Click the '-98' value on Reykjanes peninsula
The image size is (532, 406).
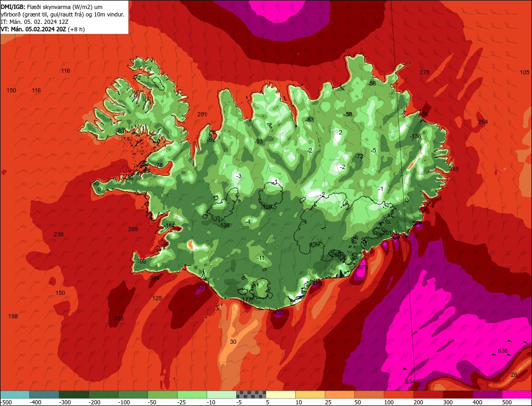point(141,261)
